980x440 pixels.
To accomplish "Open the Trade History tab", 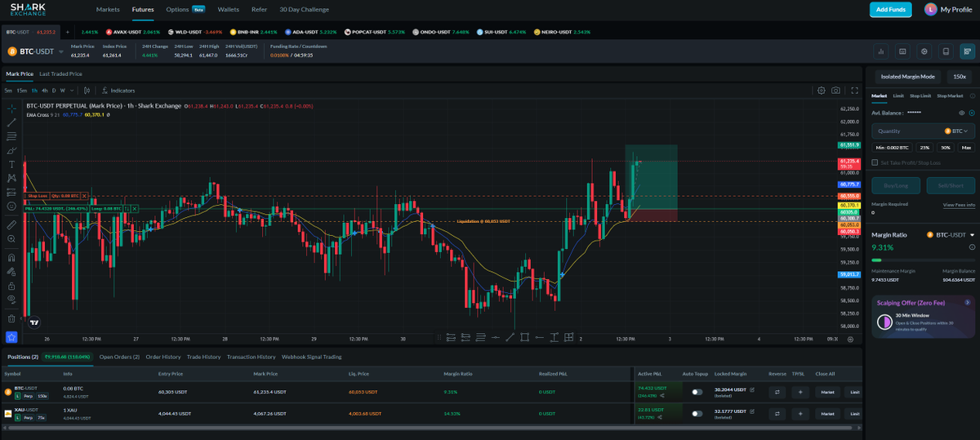I will point(203,357).
